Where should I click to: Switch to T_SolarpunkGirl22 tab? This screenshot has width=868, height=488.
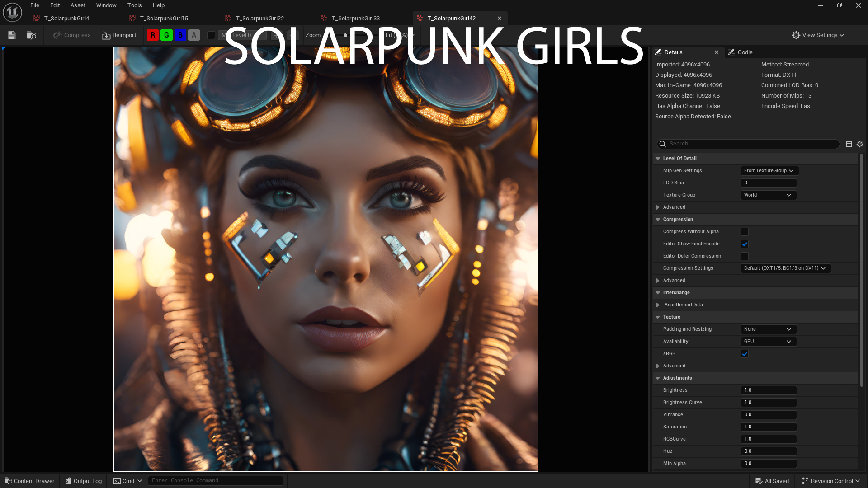259,19
